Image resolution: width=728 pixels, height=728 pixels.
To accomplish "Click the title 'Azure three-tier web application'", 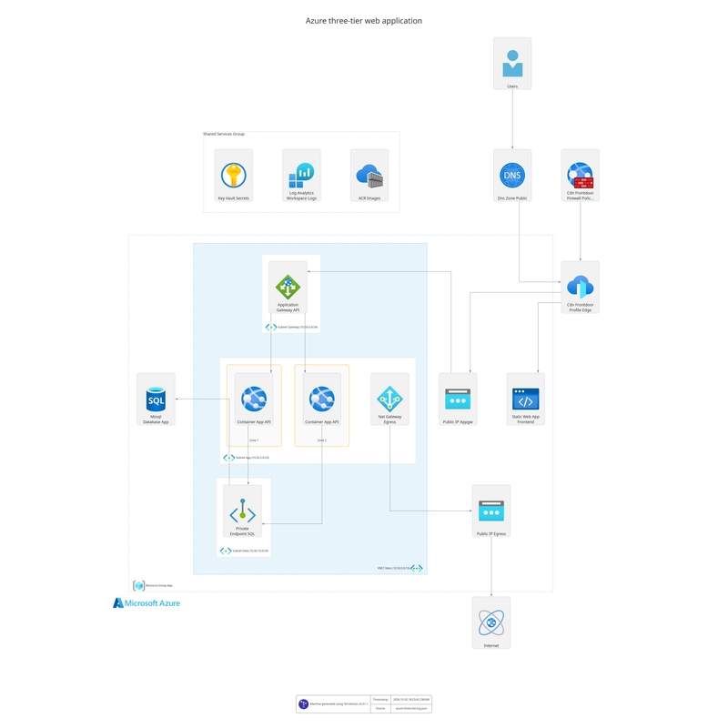I will pos(363,21).
